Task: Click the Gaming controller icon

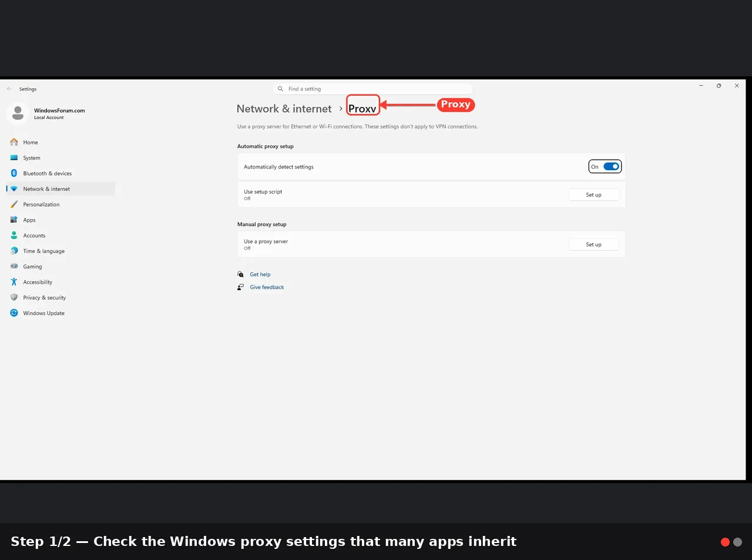Action: click(14, 266)
